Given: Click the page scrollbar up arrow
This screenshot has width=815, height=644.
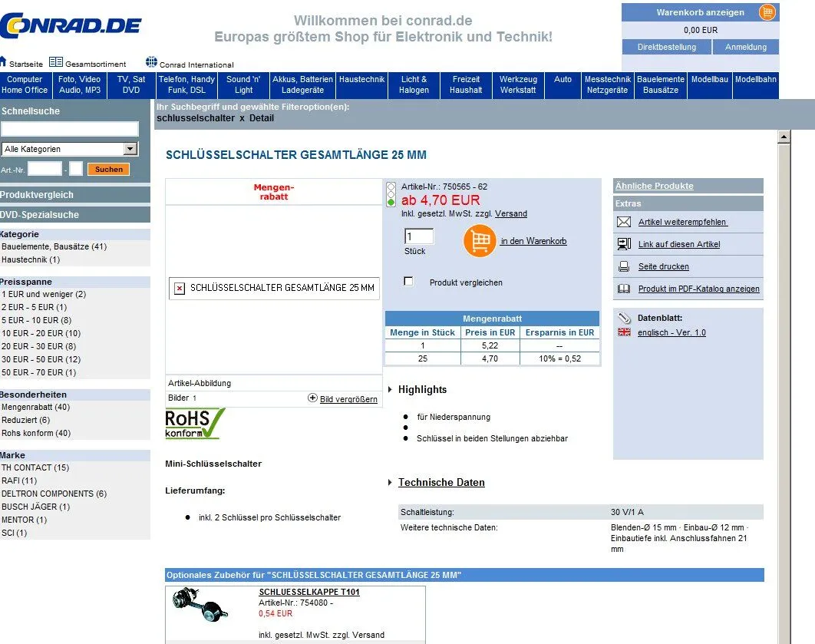Looking at the screenshot, I should [784, 137].
